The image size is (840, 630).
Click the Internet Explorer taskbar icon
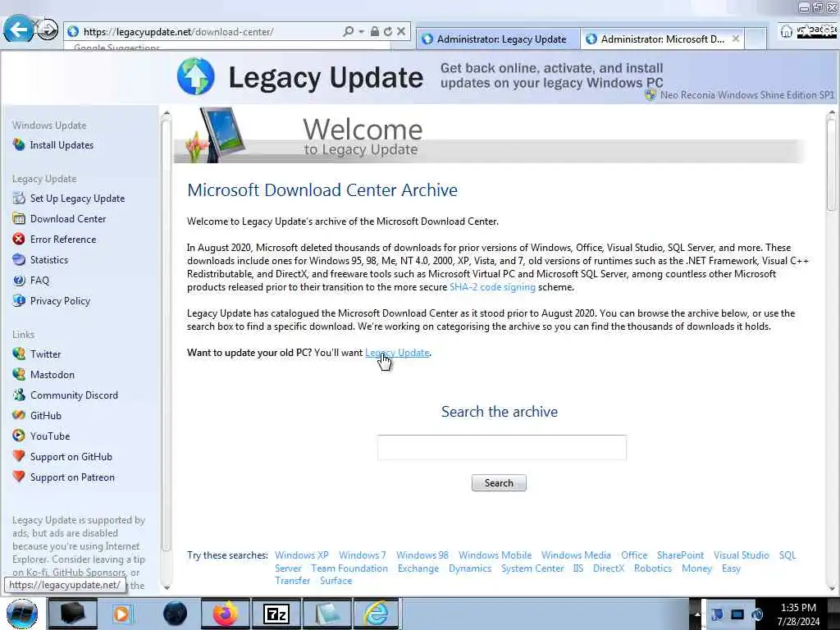377,614
